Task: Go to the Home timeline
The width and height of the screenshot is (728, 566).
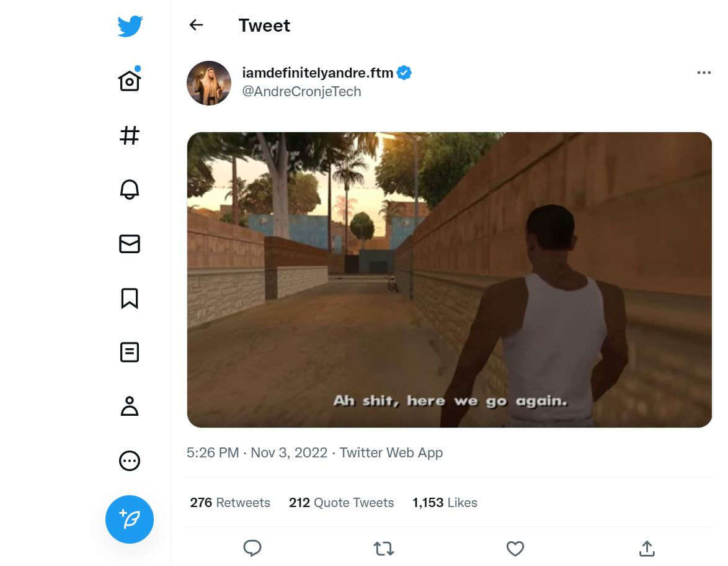Action: click(x=130, y=81)
